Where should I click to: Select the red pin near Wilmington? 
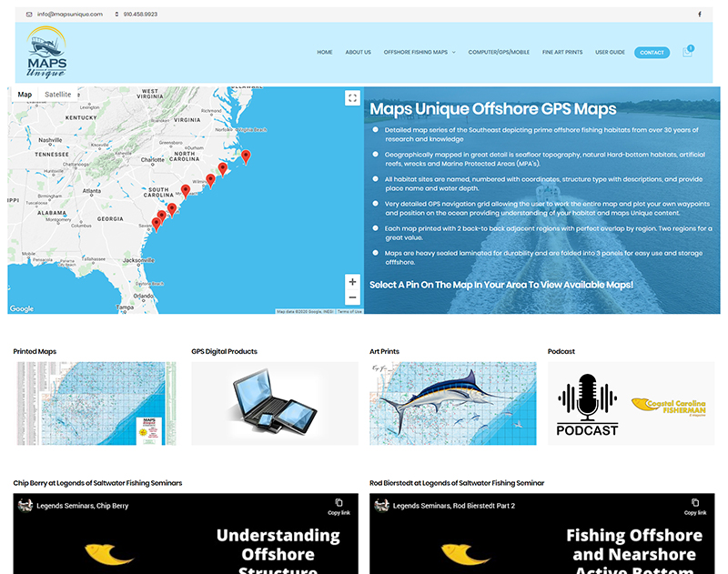point(210,180)
